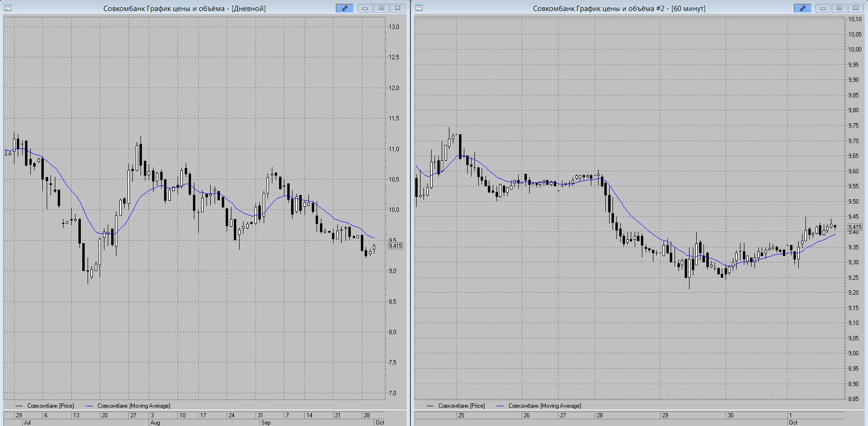Image resolution: width=868 pixels, height=426 pixels.
Task: Click the 11,0 price label on the daily chart axis
Action: [x=394, y=149]
